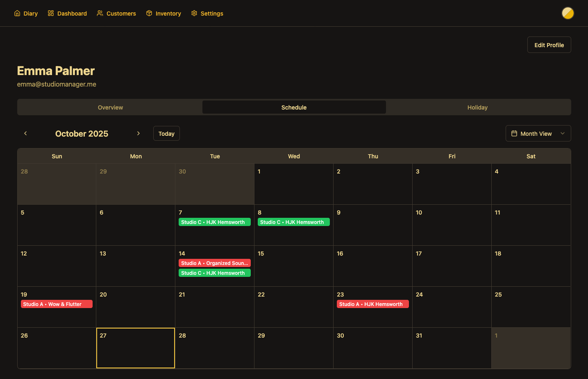Image resolution: width=588 pixels, height=379 pixels.
Task: Click the previous month arrow
Action: click(25, 133)
